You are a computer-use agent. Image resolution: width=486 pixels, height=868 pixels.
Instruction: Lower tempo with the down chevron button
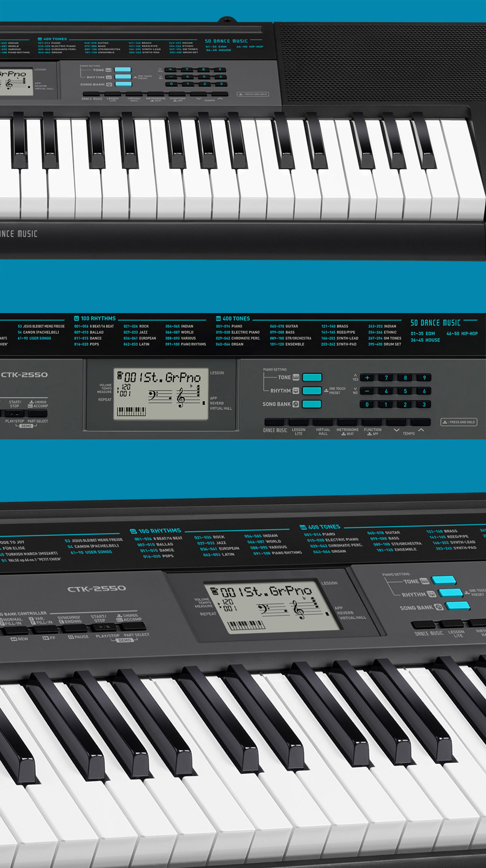coord(396,422)
